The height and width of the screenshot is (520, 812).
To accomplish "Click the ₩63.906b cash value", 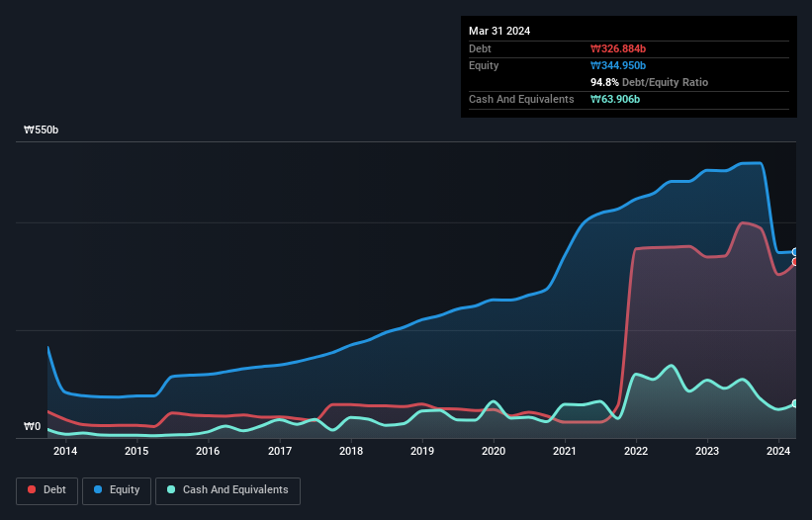I will pyautogui.click(x=615, y=99).
